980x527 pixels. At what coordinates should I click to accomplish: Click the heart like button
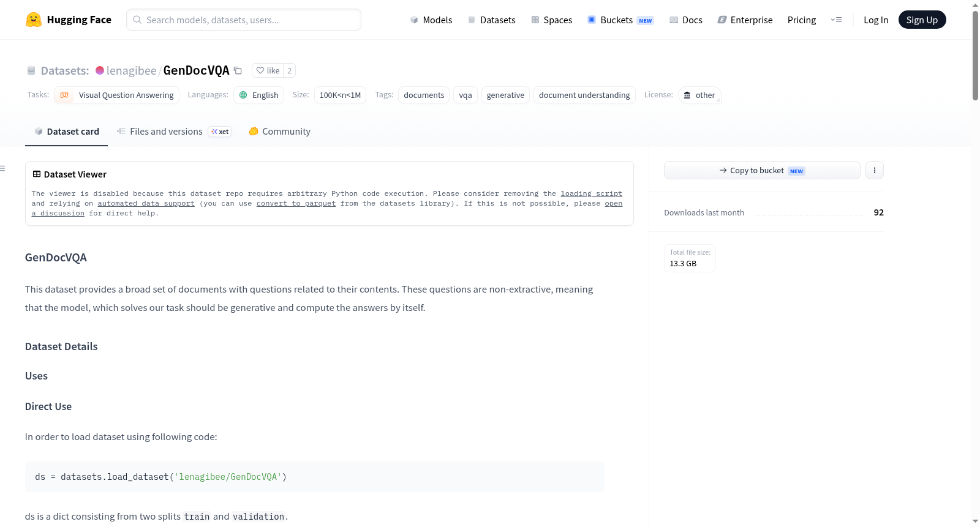(x=268, y=70)
